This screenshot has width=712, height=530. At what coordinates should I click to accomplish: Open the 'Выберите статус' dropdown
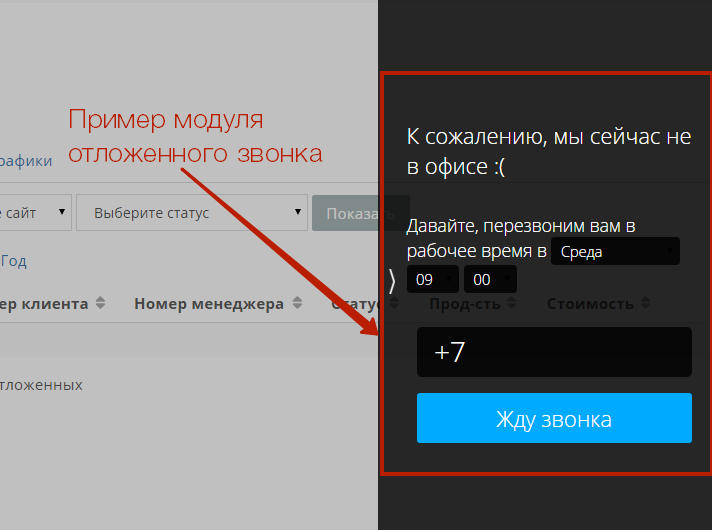[x=192, y=213]
